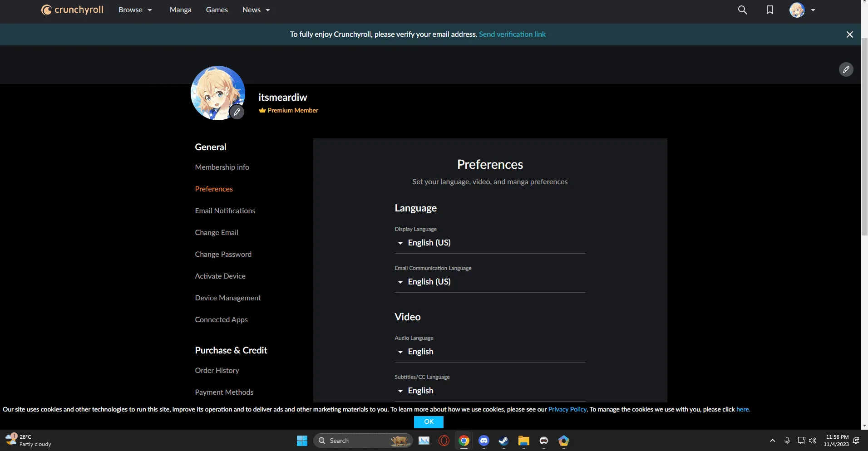Open Device Management settings
The height and width of the screenshot is (451, 868).
(x=228, y=298)
